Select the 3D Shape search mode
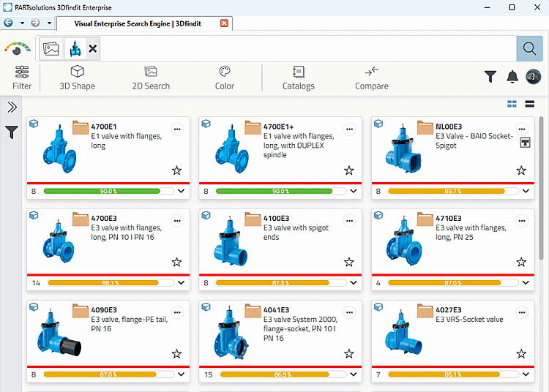The height and width of the screenshot is (392, 549). [x=77, y=78]
